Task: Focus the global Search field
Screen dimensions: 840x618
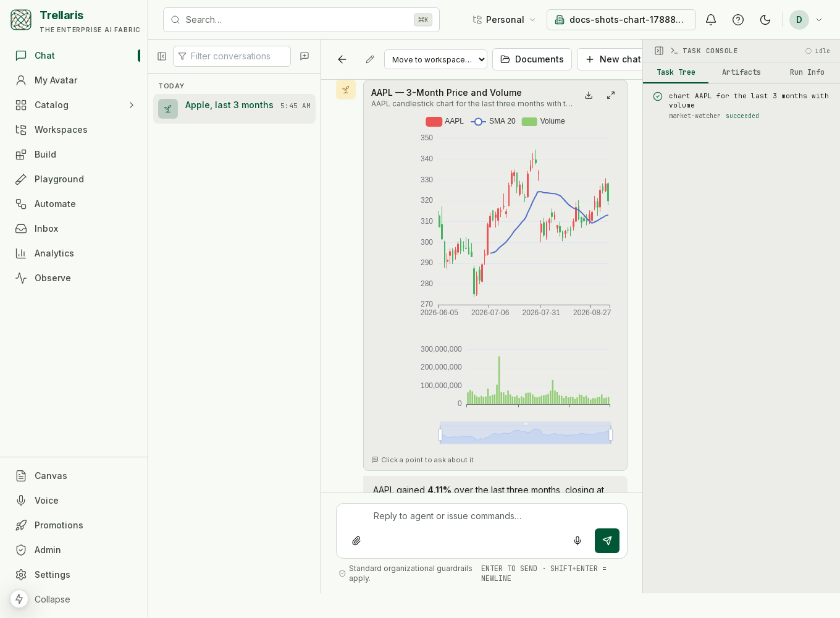Action: click(x=301, y=20)
